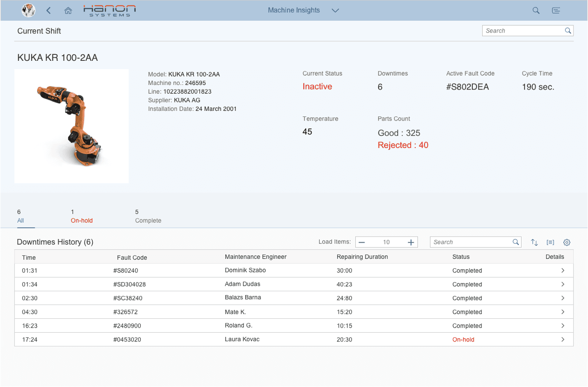
Task: Click the Repairing Duration column header
Action: (362, 257)
